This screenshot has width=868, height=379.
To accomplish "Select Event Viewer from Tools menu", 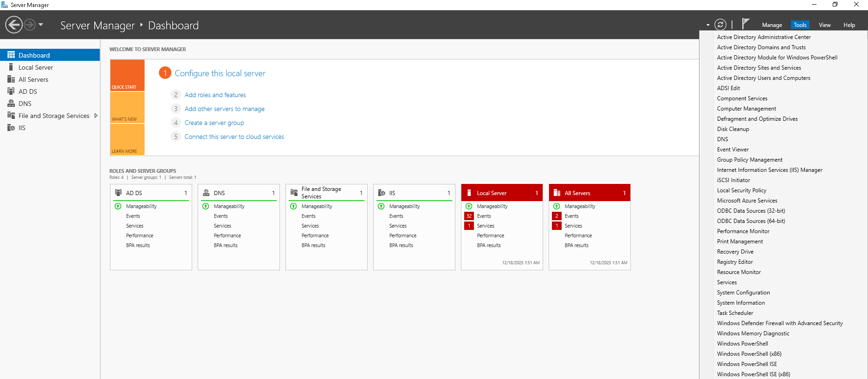I will tap(732, 150).
